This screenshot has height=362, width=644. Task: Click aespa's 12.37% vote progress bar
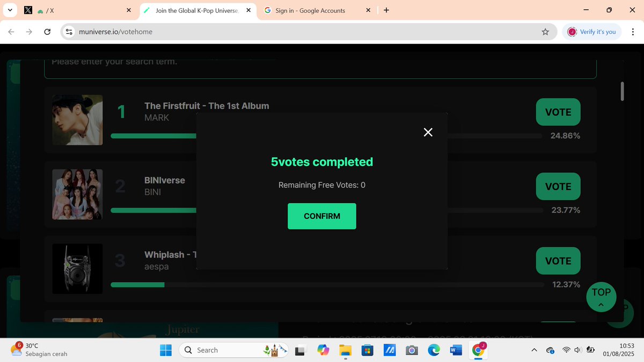point(326,285)
